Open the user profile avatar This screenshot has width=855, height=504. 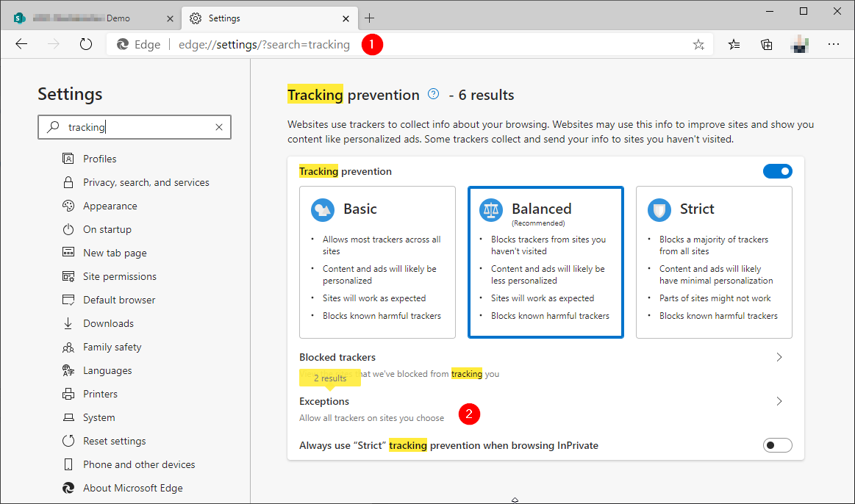(x=799, y=45)
